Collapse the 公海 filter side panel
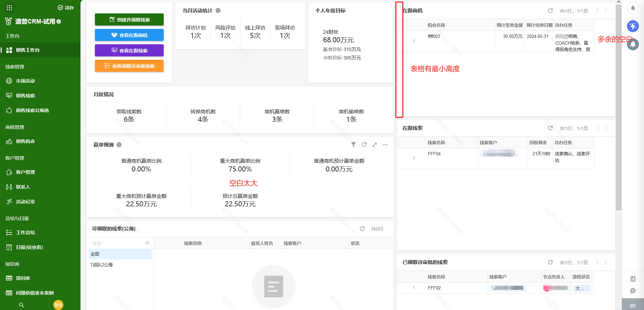This screenshot has width=644, height=310. 147,243
